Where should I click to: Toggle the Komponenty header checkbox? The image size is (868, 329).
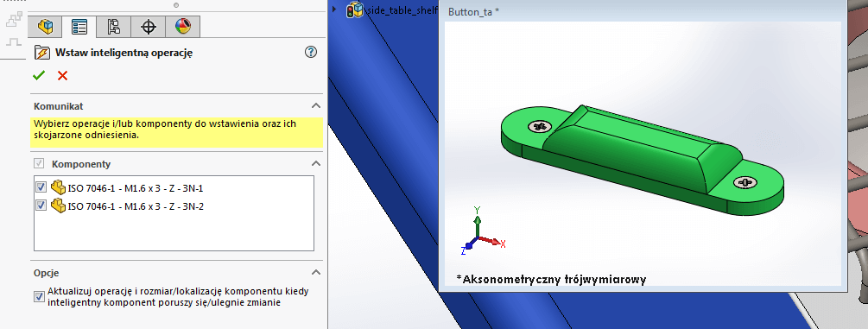39,164
